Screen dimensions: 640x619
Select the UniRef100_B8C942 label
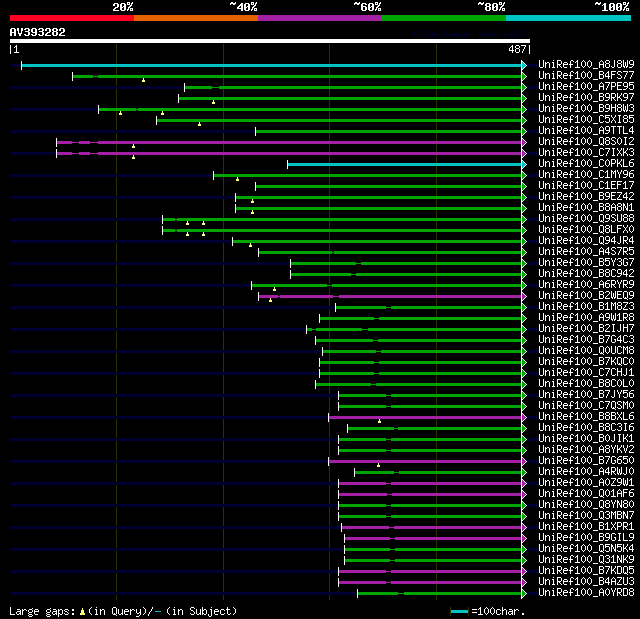pos(586,274)
